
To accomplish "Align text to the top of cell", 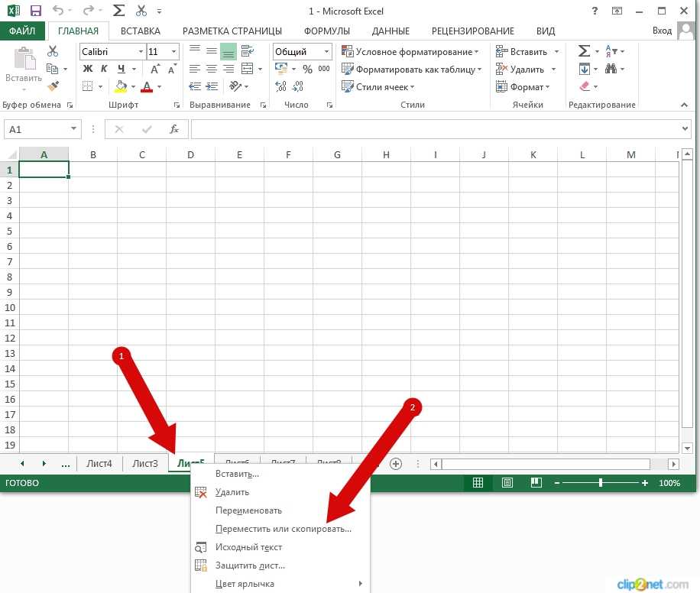I will coord(195,50).
